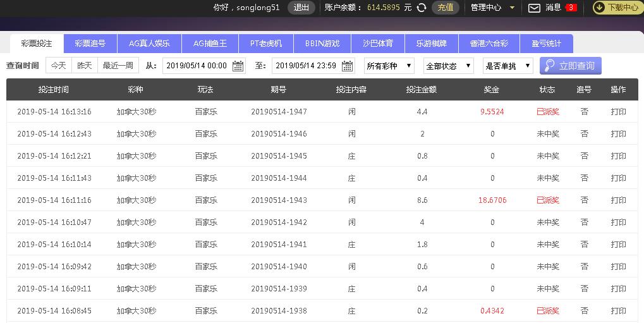Image resolution: width=644 pixels, height=323 pixels.
Task: Open start date calendar picker icon
Action: (238, 66)
